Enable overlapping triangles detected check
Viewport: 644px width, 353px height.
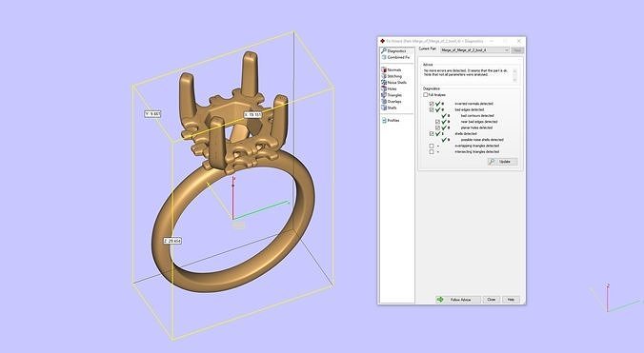pos(432,146)
